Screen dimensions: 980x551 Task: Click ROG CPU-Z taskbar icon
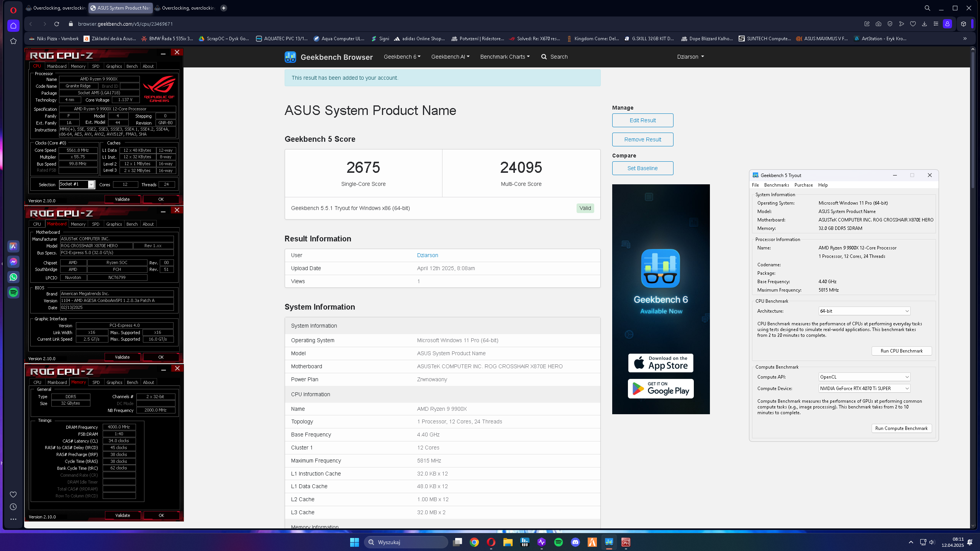[x=626, y=542]
